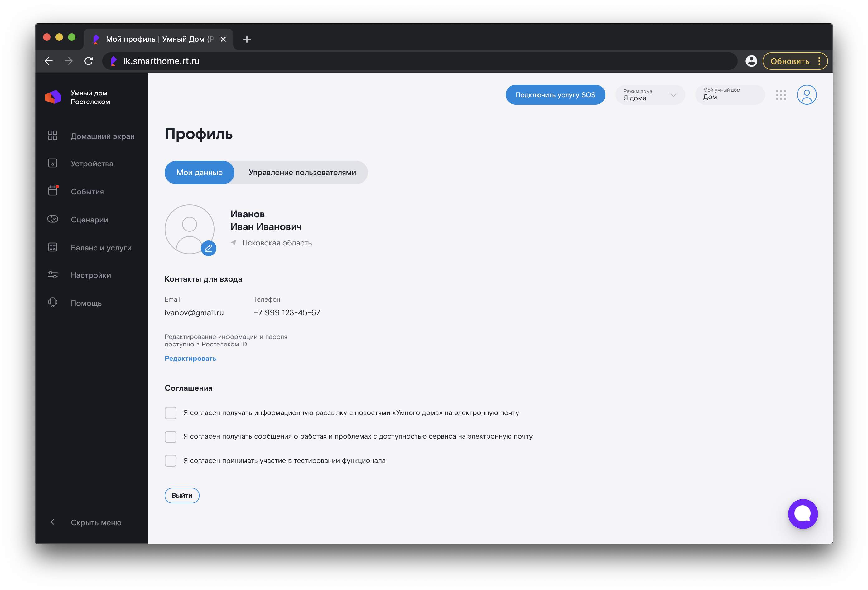868x590 pixels.
Task: Open Сценарии in the sidebar
Action: point(89,219)
